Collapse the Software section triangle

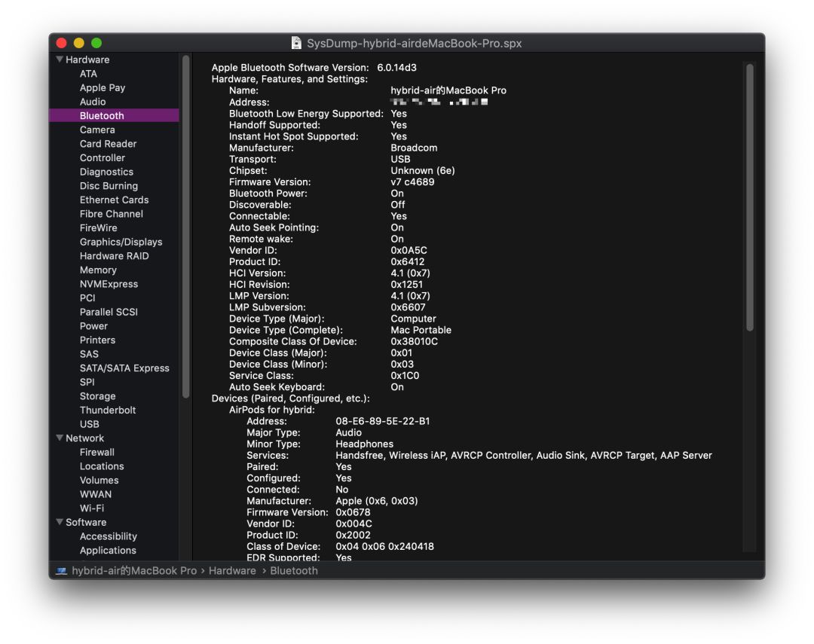point(60,522)
